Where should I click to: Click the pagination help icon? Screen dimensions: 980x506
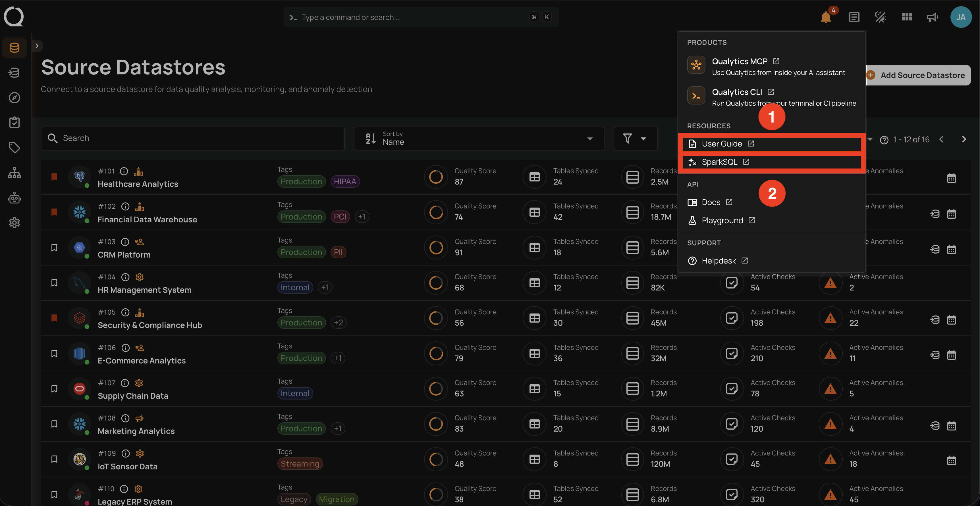point(884,140)
